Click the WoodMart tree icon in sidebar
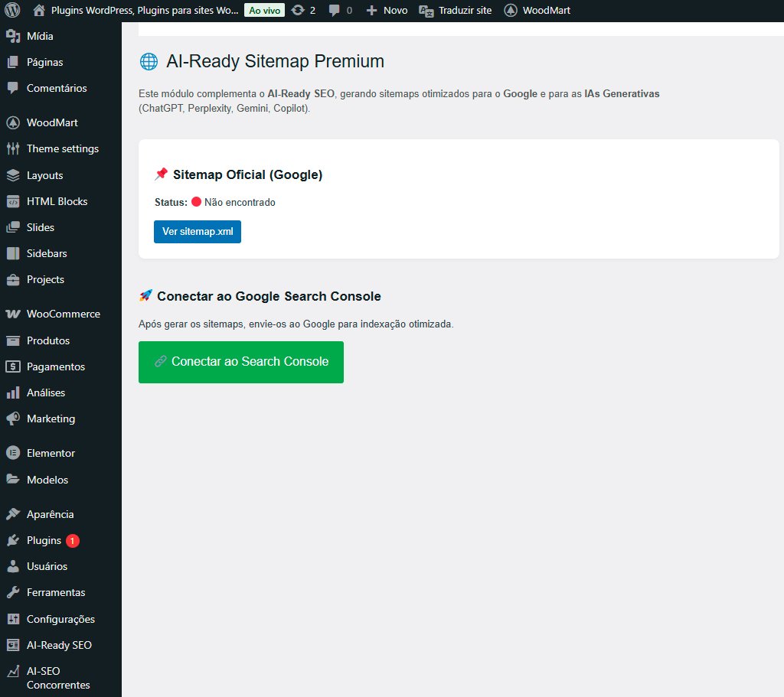The image size is (784, 697). (x=13, y=122)
